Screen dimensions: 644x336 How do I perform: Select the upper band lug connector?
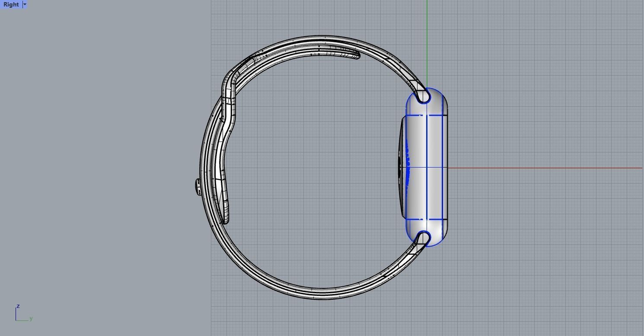coord(423,96)
